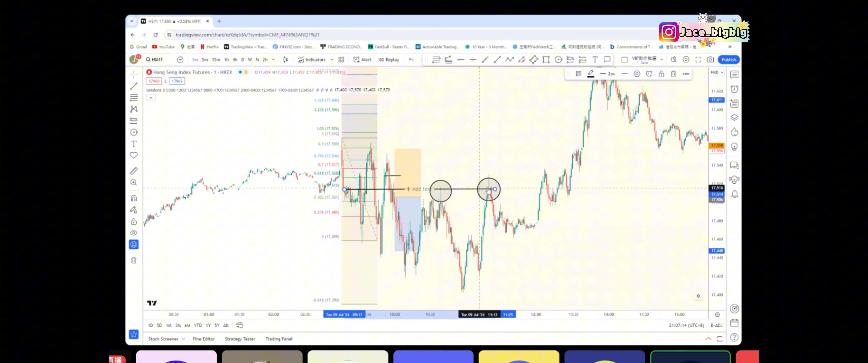
Task: Open the Stock Screener tab
Action: (163, 339)
